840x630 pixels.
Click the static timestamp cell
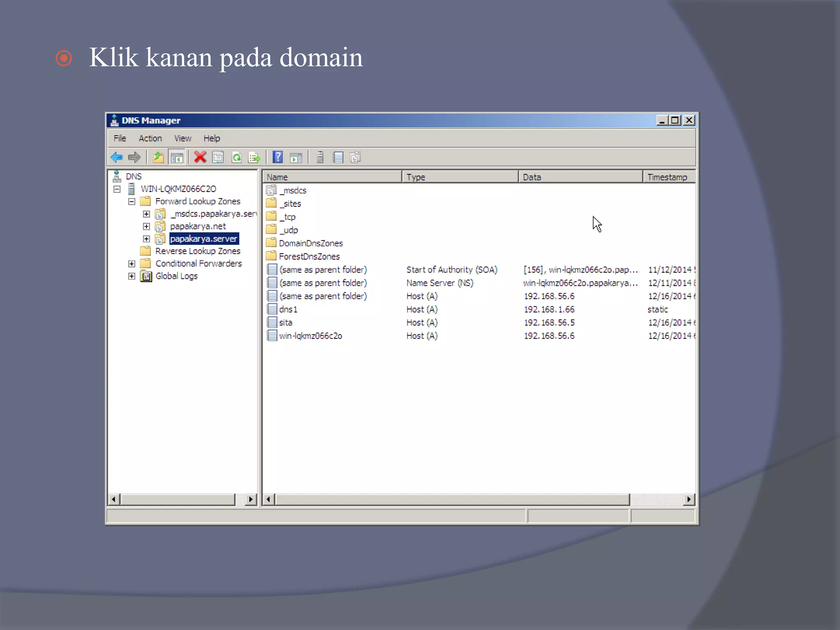[x=657, y=309]
